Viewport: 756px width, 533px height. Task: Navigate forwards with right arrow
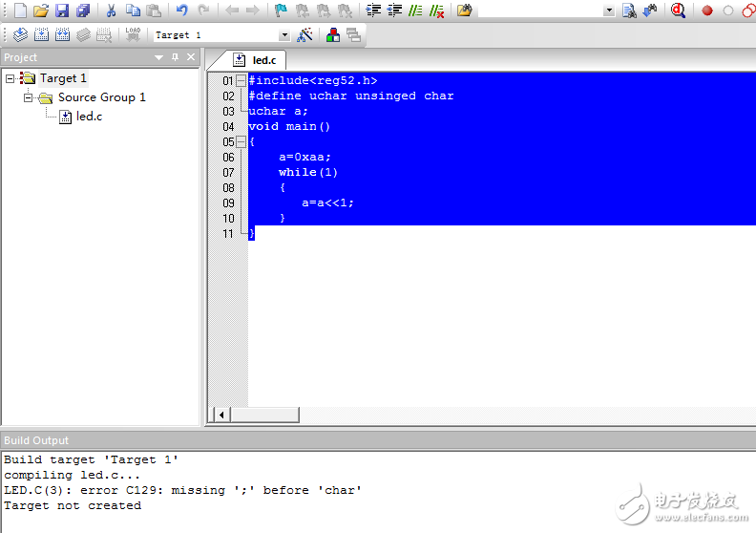point(252,11)
